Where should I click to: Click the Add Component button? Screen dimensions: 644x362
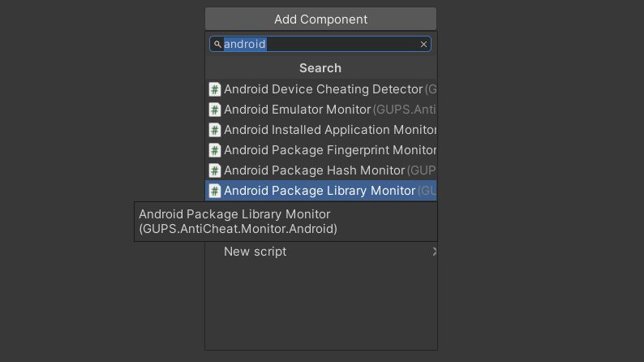point(320,19)
